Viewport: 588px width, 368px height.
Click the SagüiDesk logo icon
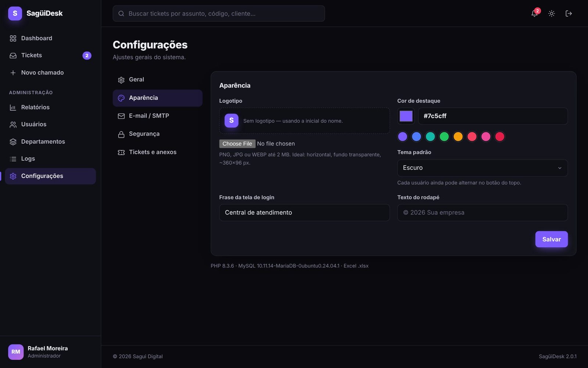15,13
